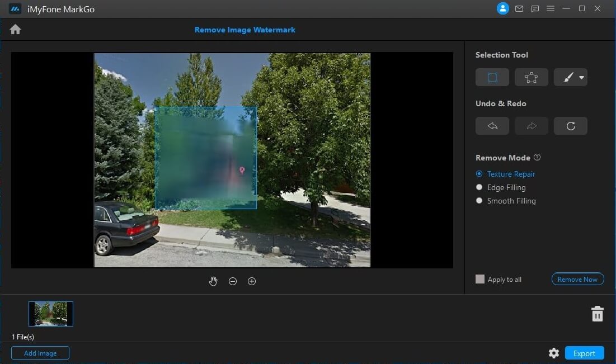Click the Export button

(584, 353)
